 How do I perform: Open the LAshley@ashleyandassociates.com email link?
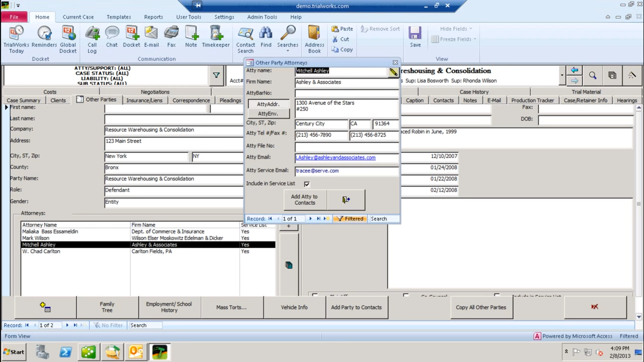[336, 158]
